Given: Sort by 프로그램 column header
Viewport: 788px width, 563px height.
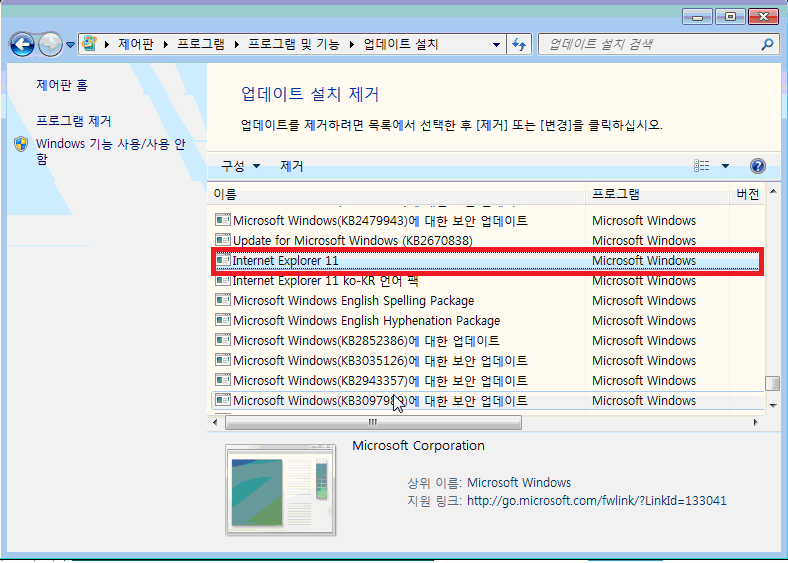Looking at the screenshot, I should point(657,194).
